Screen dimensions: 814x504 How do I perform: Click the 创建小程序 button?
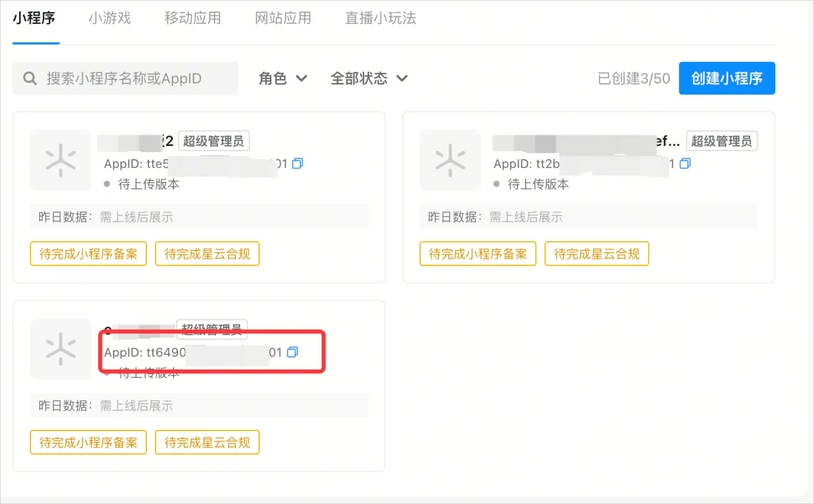tap(727, 78)
